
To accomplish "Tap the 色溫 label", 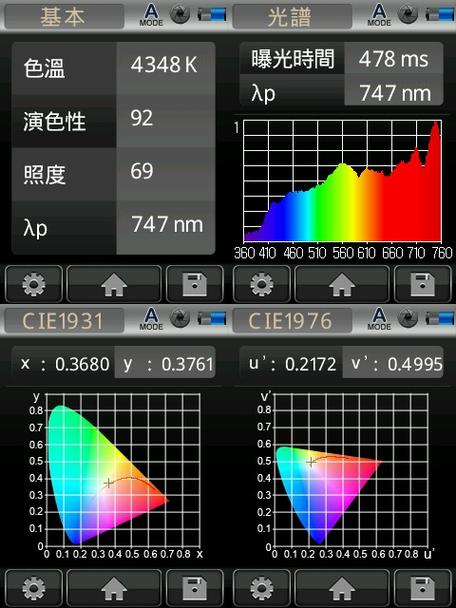I will pos(45,68).
